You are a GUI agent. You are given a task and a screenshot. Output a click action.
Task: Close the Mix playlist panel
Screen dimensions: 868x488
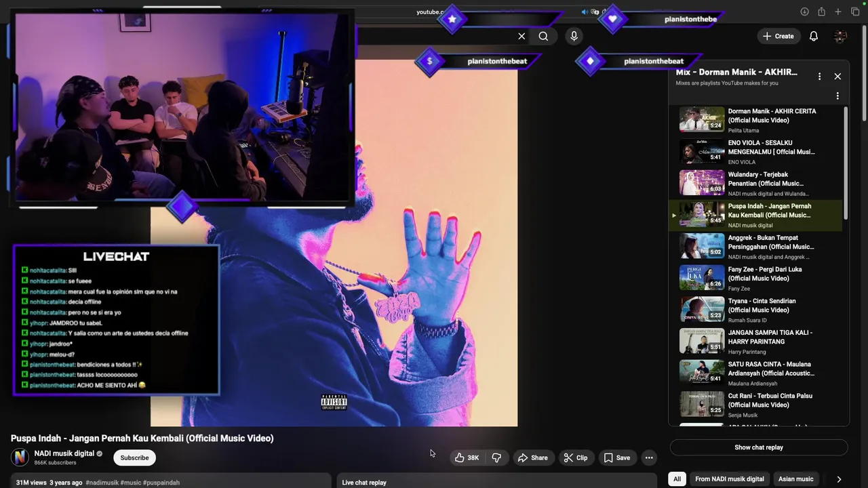click(837, 77)
